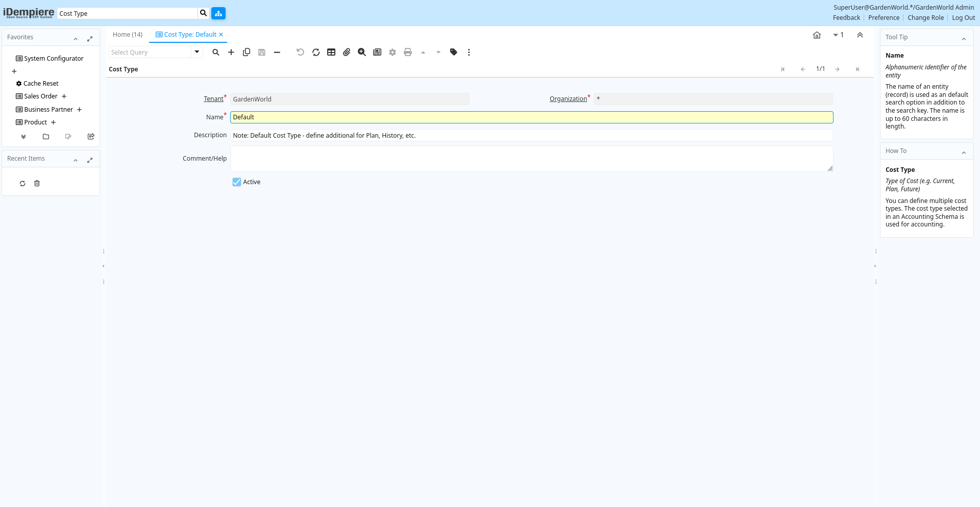Collapse the Tool Tip panel
The image size is (980, 507).
964,39
